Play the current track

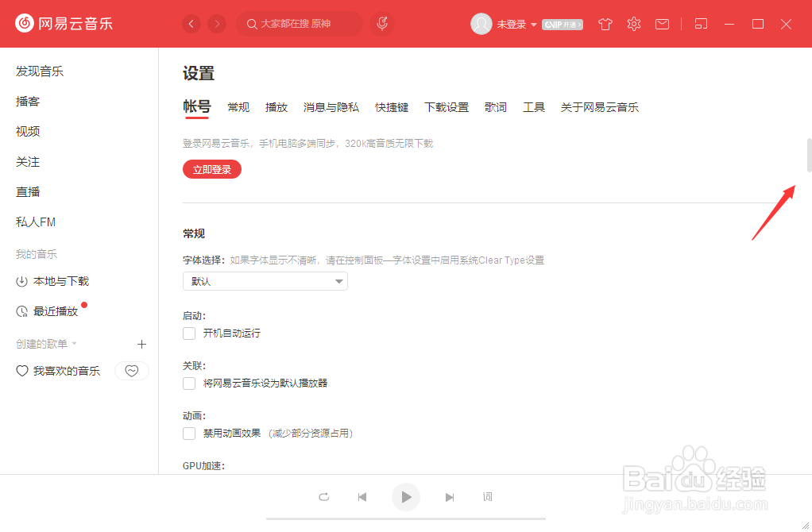(x=405, y=497)
